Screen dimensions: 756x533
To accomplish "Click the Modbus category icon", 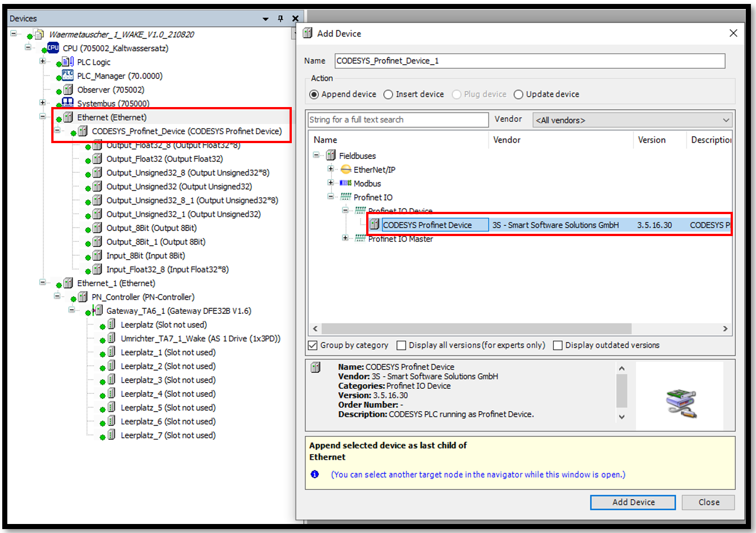I will tap(346, 184).
